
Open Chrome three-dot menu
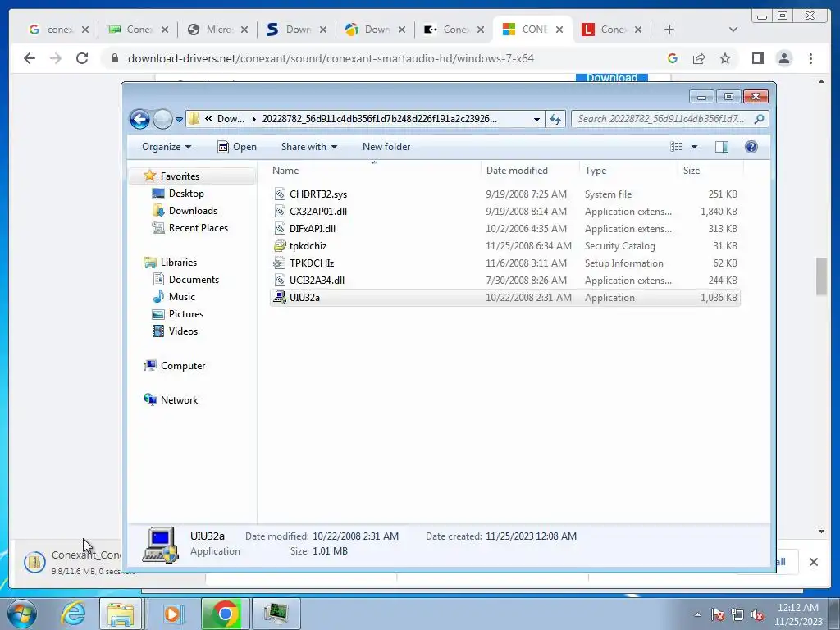point(810,58)
